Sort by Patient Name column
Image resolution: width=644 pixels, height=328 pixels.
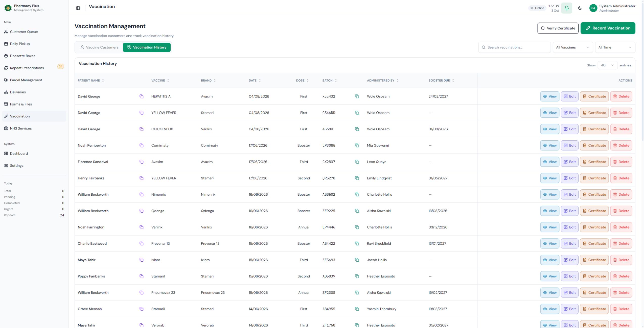click(x=91, y=81)
